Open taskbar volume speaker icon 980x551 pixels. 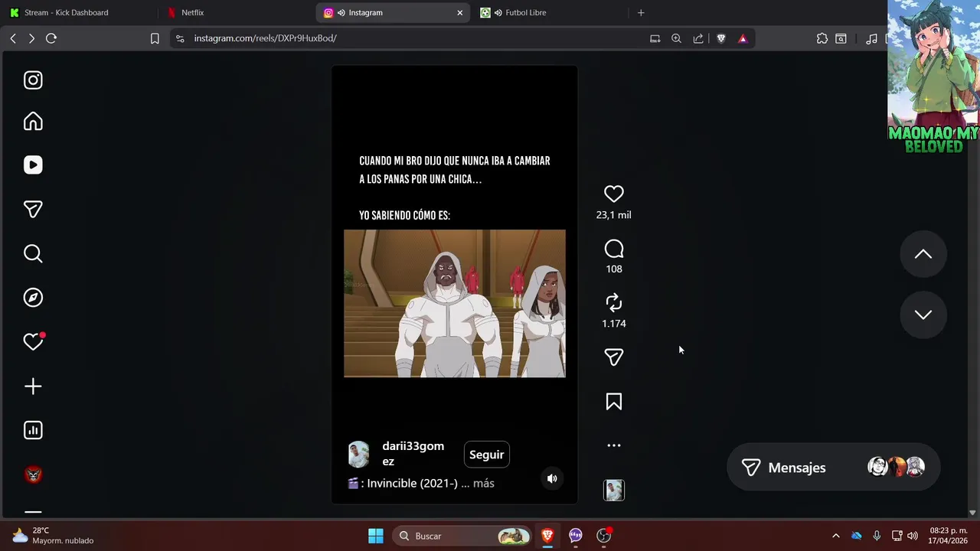[913, 536]
